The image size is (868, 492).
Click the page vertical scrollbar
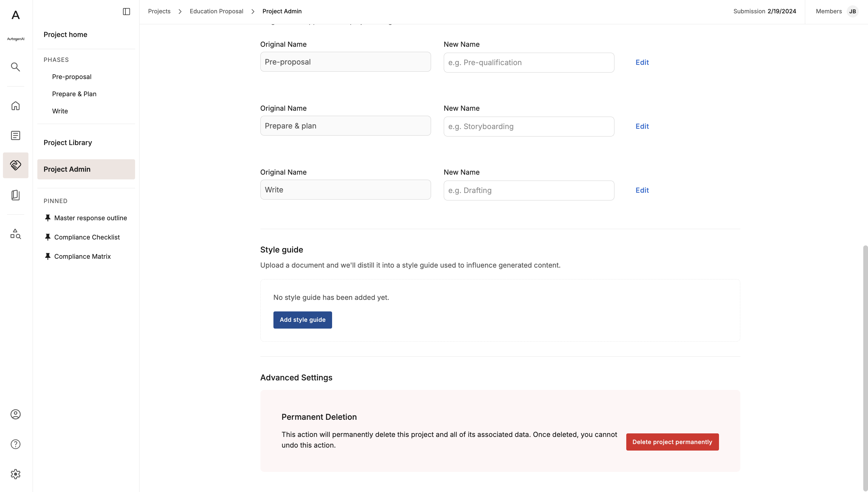click(865, 368)
